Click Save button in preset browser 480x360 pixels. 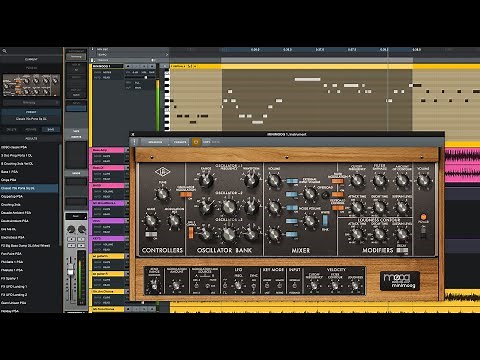pos(51,129)
